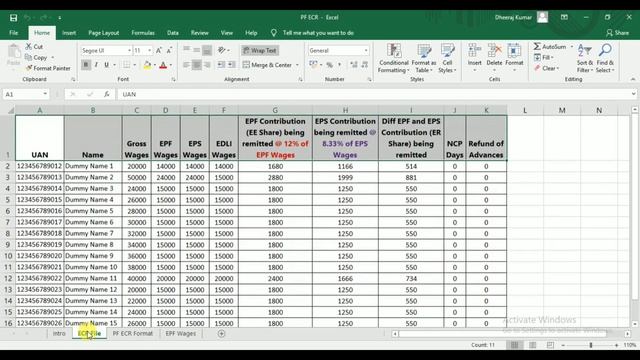Expand the Font dialog launcher
This screenshot has width=640, height=360.
point(173,80)
